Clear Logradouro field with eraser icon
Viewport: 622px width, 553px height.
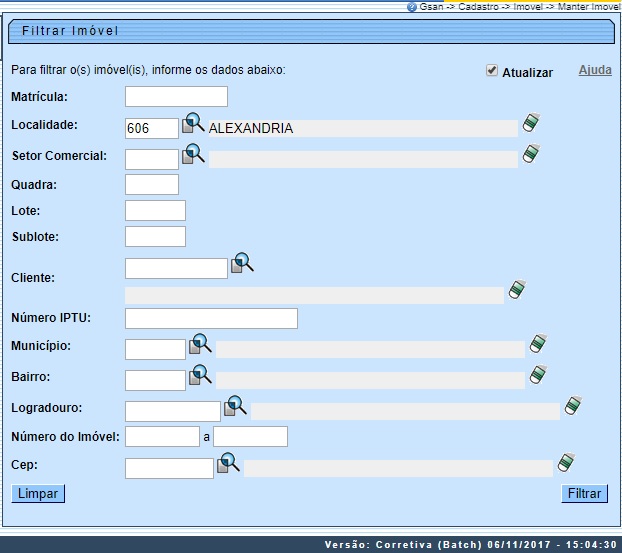(573, 405)
